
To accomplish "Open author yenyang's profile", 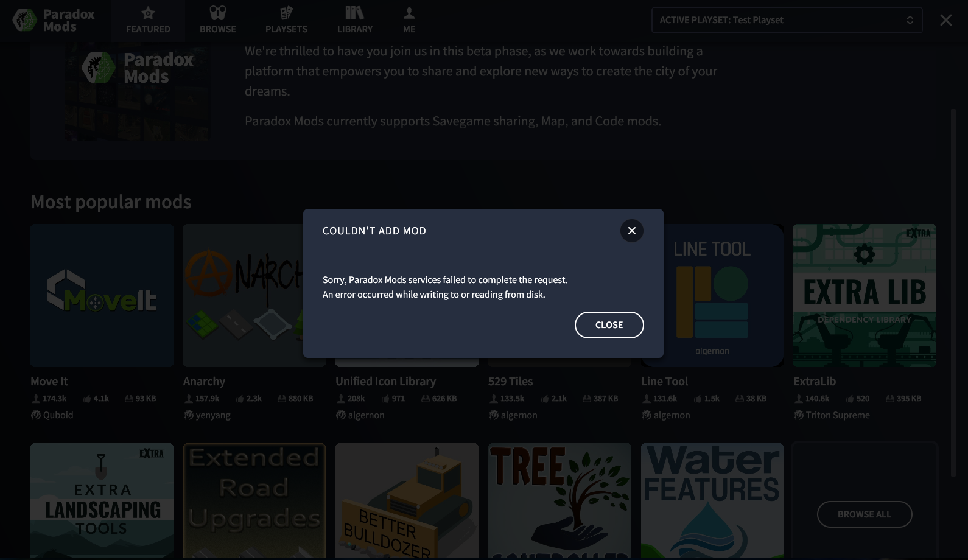I will 213,415.
